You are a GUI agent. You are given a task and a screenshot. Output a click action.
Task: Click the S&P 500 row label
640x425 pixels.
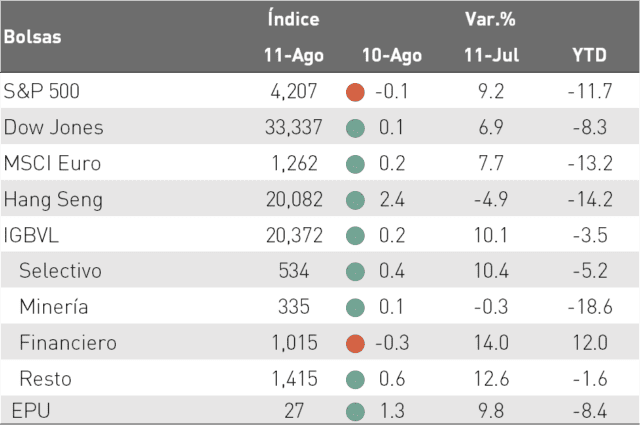point(41,91)
